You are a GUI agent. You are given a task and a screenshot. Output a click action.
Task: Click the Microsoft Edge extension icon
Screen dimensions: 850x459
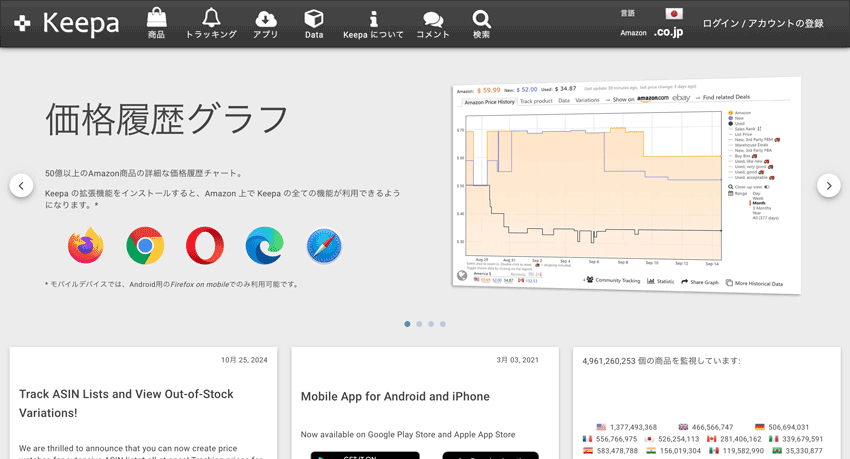pyautogui.click(x=264, y=246)
